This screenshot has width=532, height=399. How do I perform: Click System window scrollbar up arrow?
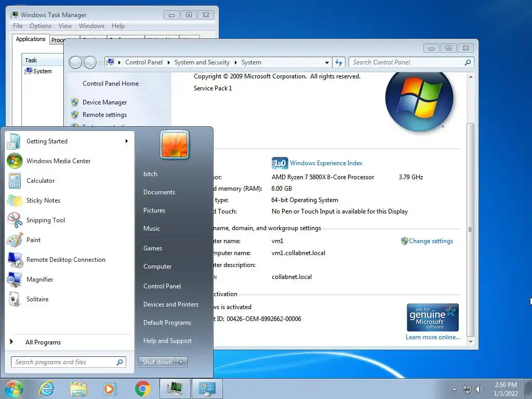(471, 77)
